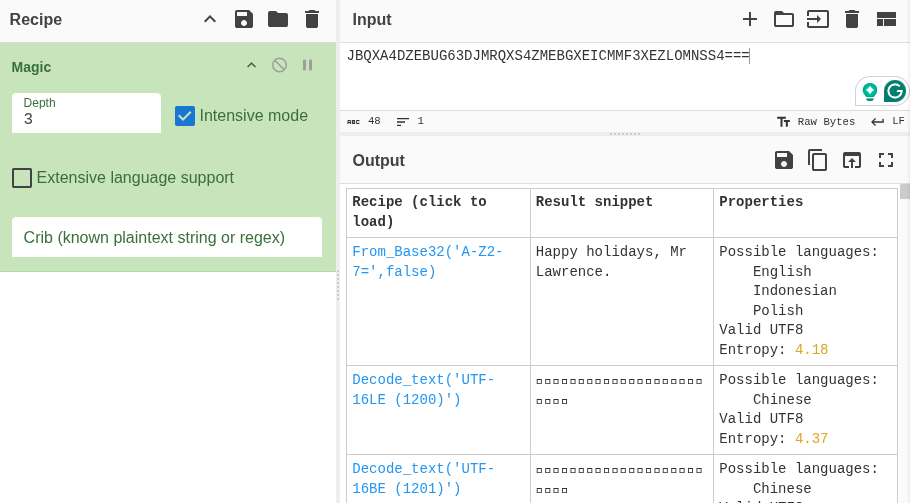Load a recipe from folder icon
Screen dimensions: 910x503
point(278,19)
